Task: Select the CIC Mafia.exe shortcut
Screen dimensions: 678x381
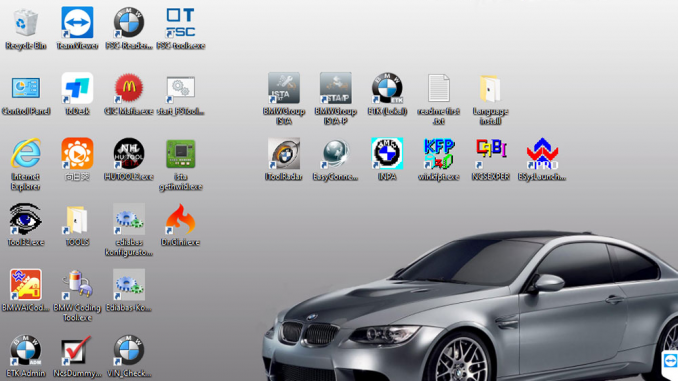Action: (x=129, y=88)
